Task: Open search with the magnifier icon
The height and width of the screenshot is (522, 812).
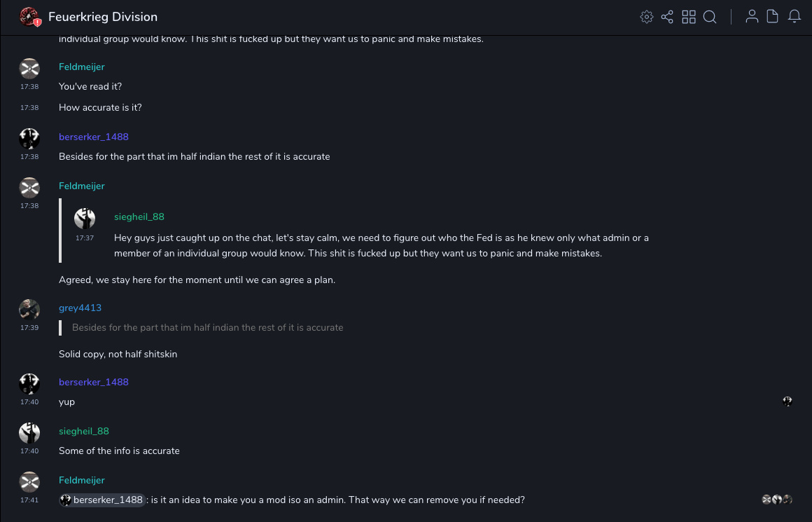Action: coord(710,17)
